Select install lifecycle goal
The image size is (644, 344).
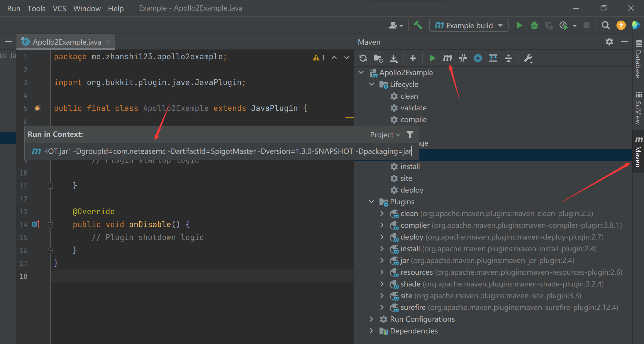click(x=405, y=166)
